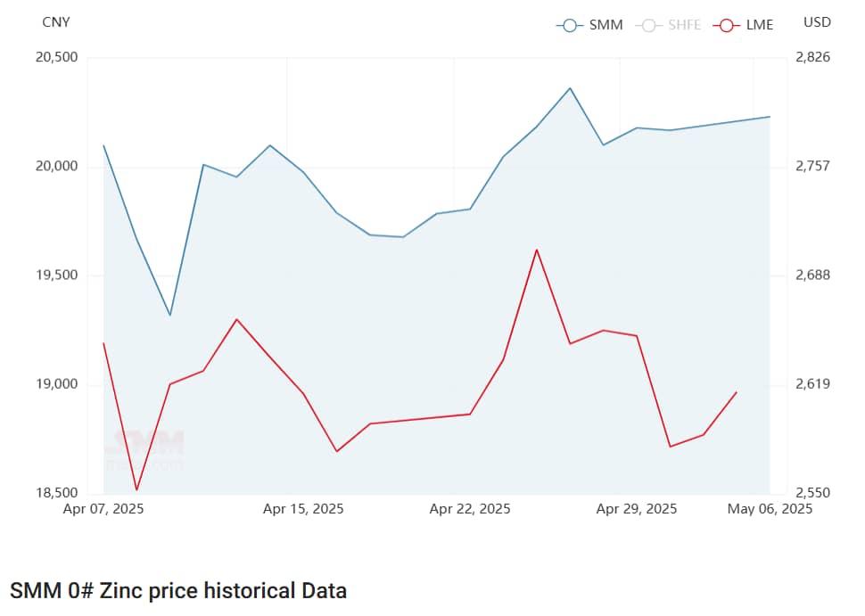Click the highest peak of blue SMM line
Screen dimensions: 865x616
click(570, 88)
